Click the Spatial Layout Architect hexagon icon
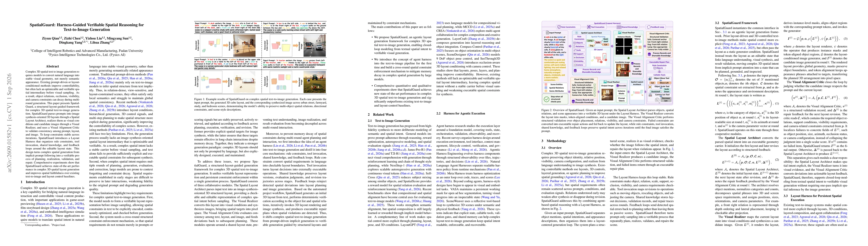The image size is (868, 246). 576,33
